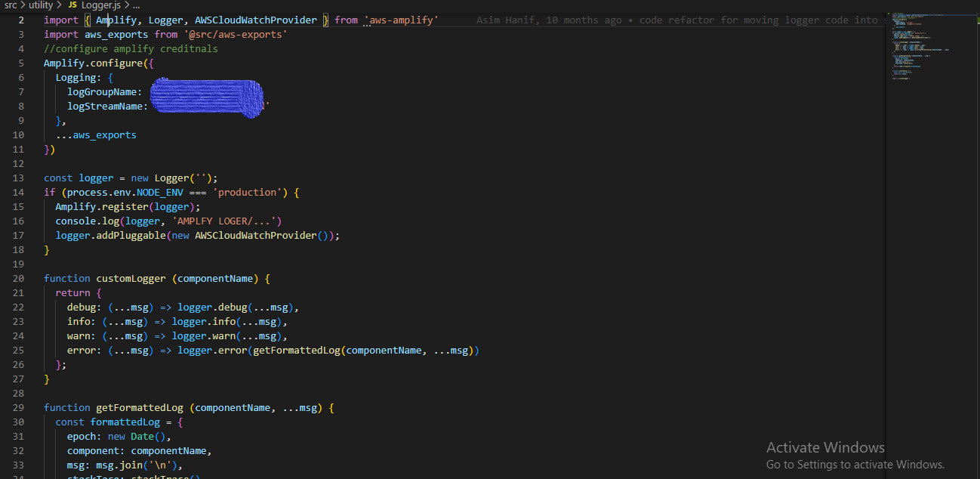Select the aws_exports spread on line 10
The width and height of the screenshot is (980, 479).
pyautogui.click(x=96, y=134)
